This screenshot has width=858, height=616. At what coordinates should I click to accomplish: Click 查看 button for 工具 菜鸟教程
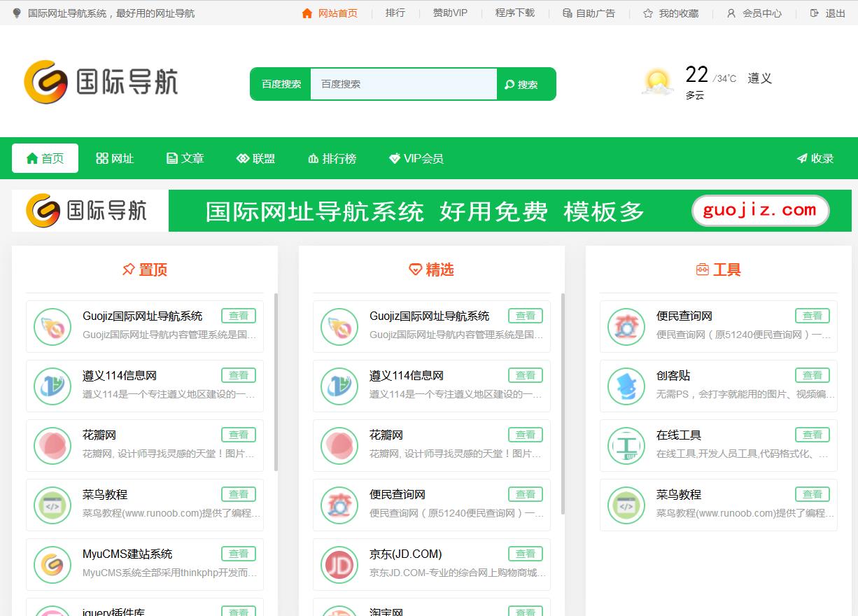click(813, 494)
